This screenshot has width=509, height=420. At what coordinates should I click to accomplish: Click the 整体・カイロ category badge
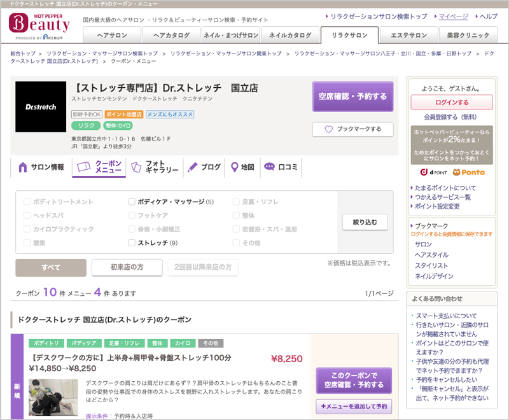[x=118, y=125]
